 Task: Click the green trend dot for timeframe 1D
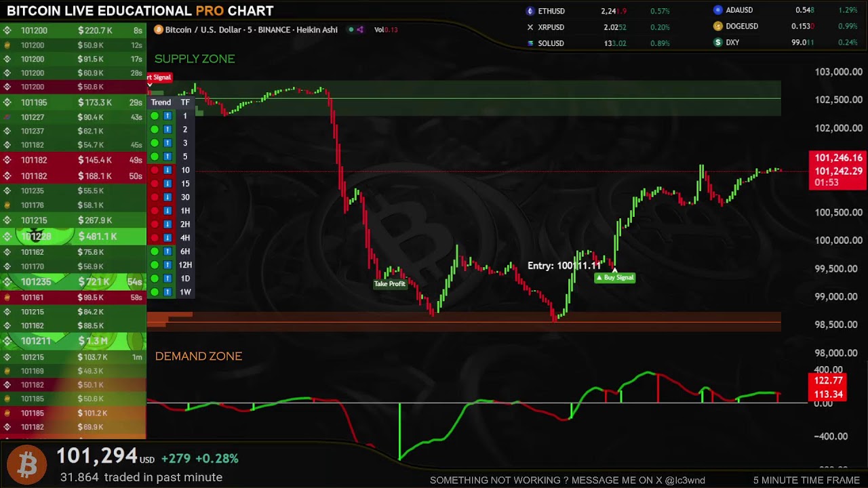[x=155, y=279]
